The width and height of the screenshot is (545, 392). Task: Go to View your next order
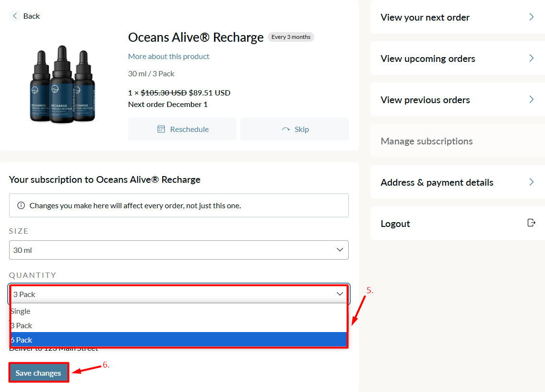[x=457, y=17]
